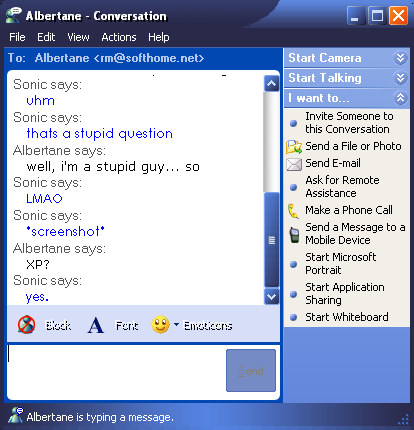
Task: Click bullet beside Start Whiteboard
Action: [293, 317]
